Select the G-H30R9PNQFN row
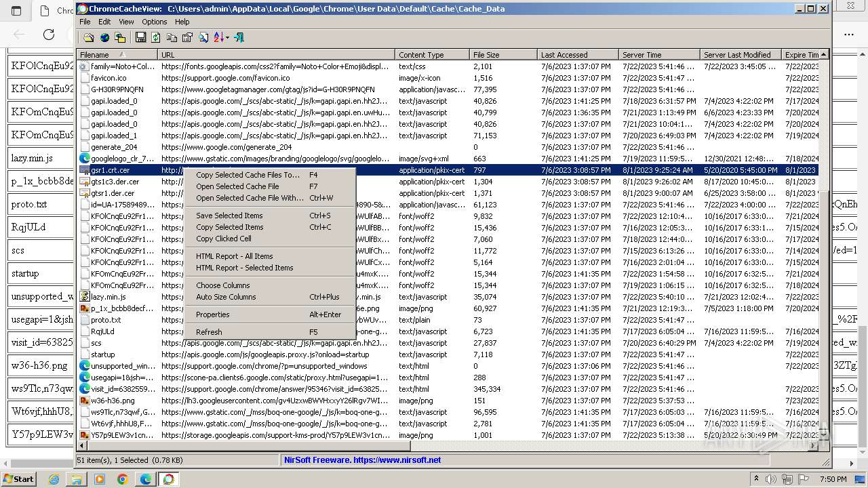The width and height of the screenshot is (868, 488). pyautogui.click(x=448, y=89)
